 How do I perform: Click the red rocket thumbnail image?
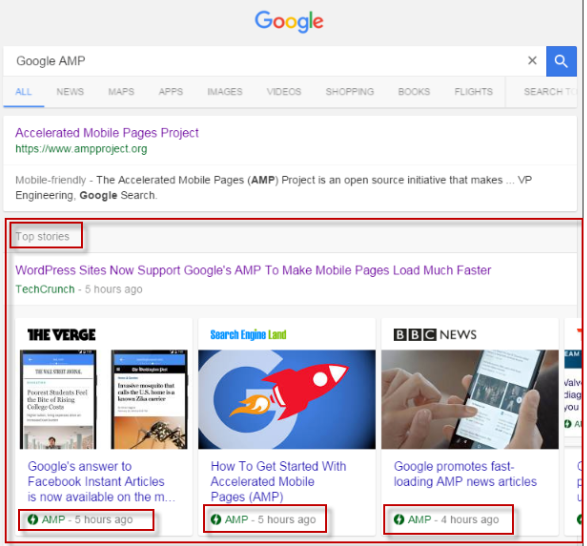[x=287, y=399]
